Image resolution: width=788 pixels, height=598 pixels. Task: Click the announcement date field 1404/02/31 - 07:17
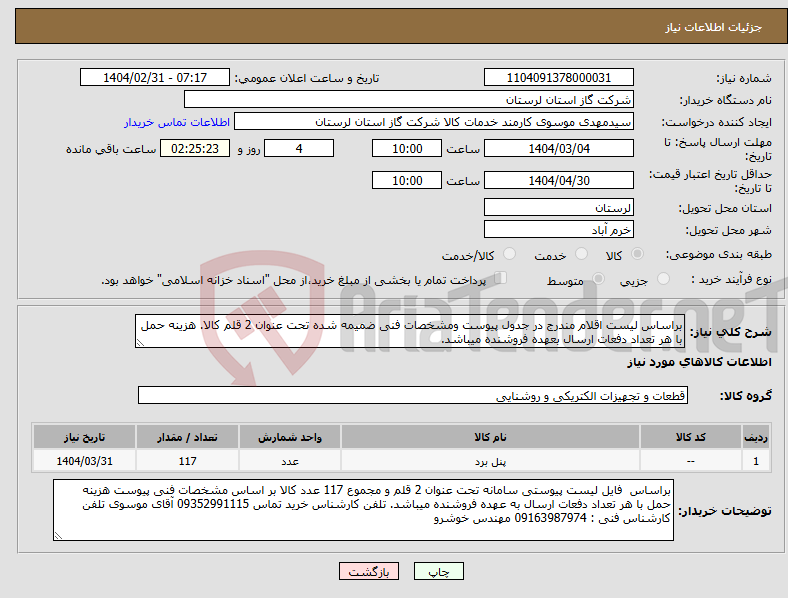[155, 77]
